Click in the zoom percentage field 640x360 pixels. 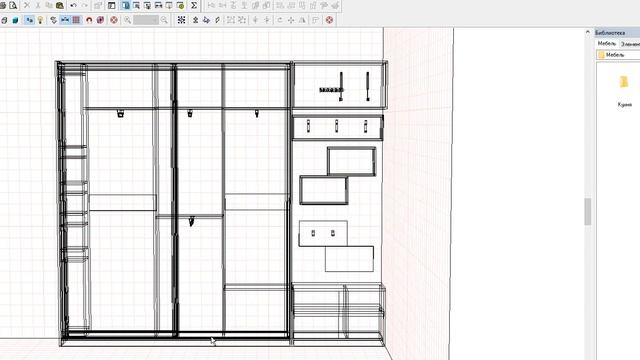(146, 20)
